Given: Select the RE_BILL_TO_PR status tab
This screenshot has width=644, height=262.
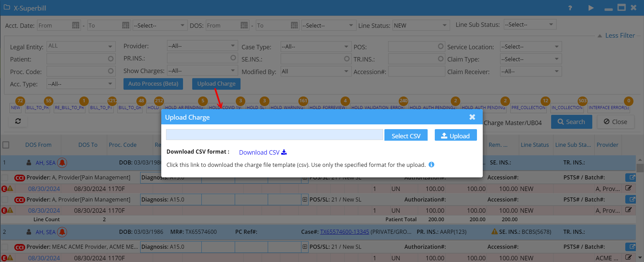Looking at the screenshot, I should point(69,107).
